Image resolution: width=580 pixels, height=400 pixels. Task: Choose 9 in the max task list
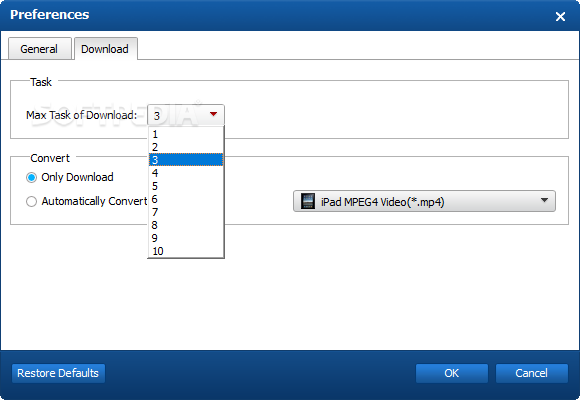tap(186, 238)
